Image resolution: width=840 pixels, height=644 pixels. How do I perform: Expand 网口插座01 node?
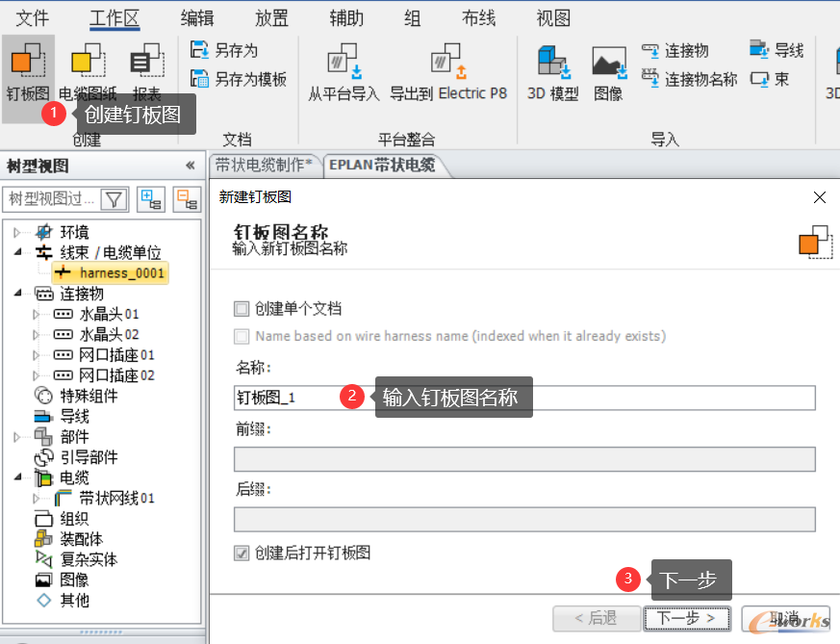click(37, 355)
